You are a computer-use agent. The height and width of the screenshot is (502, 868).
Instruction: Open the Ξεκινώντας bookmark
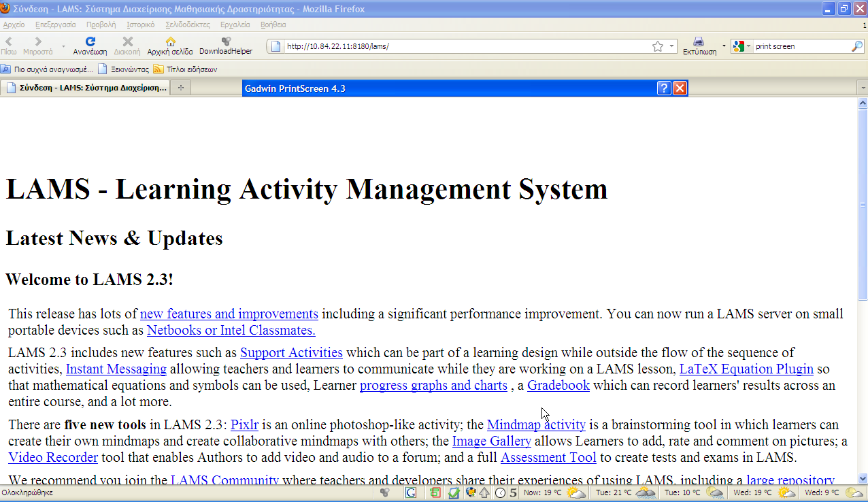[x=124, y=69]
